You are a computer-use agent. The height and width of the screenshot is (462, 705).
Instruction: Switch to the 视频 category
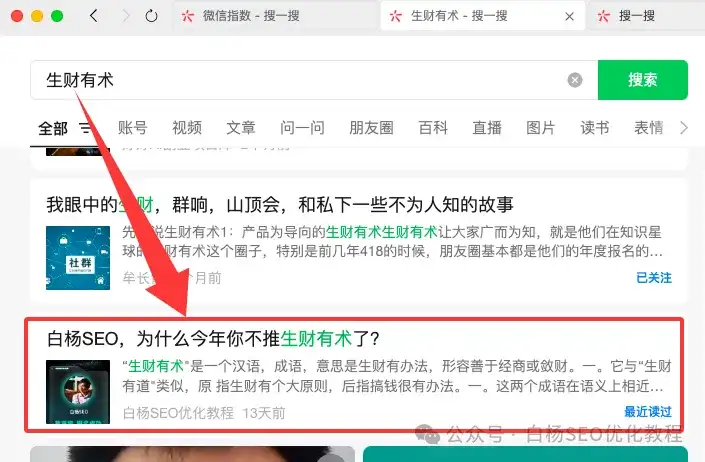[x=187, y=128]
